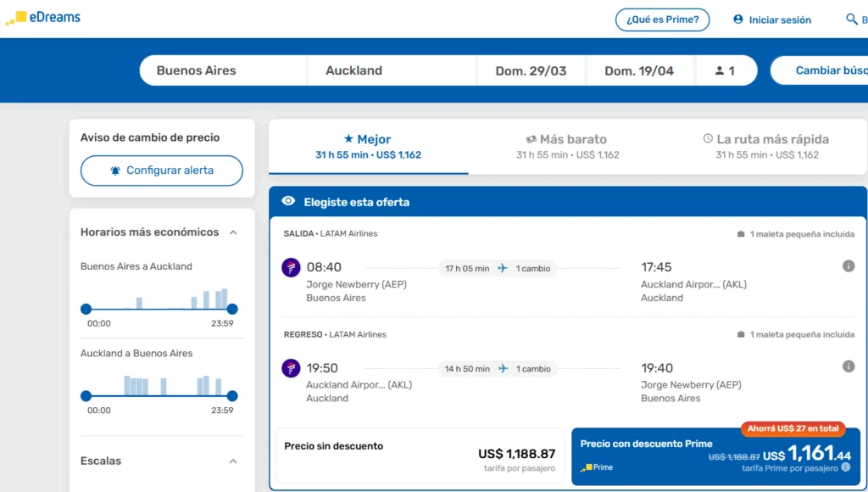Select the Mejor sorting tab
The image size is (868, 492).
point(368,146)
